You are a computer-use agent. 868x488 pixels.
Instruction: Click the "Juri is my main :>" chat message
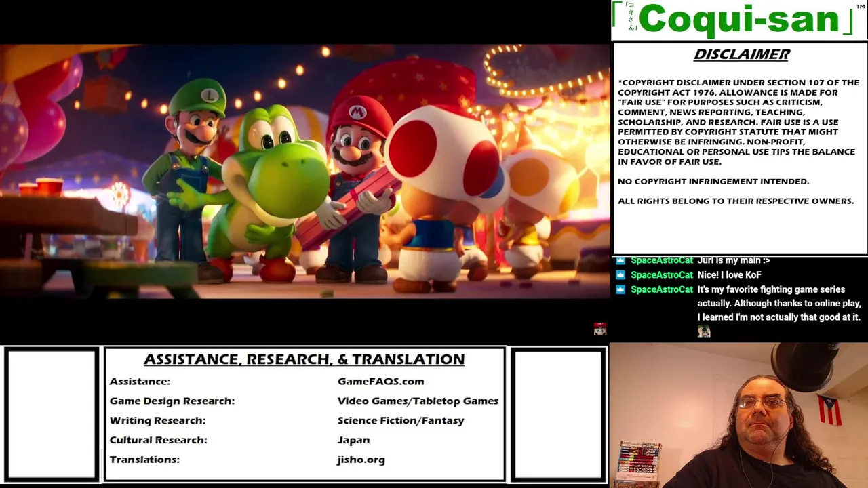point(734,260)
